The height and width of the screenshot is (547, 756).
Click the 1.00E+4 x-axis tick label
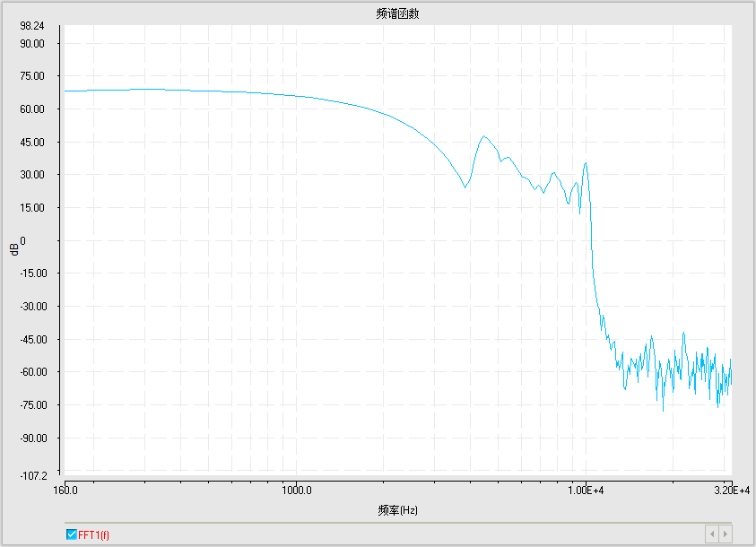click(585, 489)
